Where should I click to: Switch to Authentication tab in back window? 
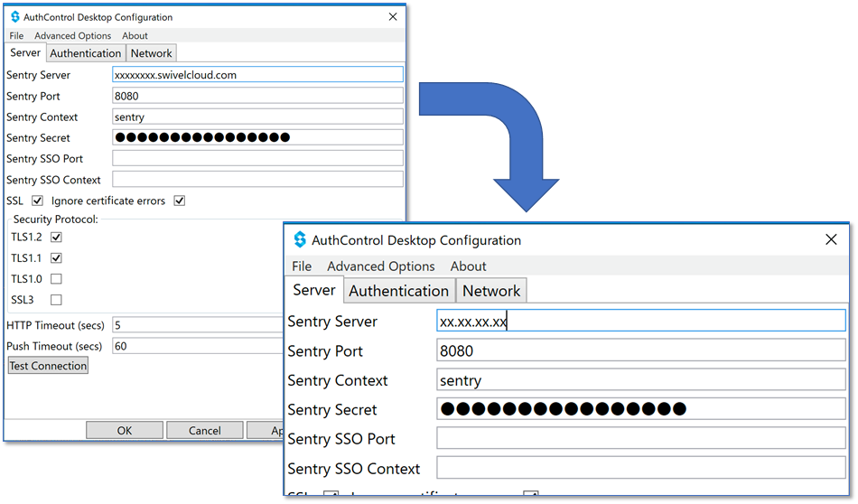coord(86,53)
